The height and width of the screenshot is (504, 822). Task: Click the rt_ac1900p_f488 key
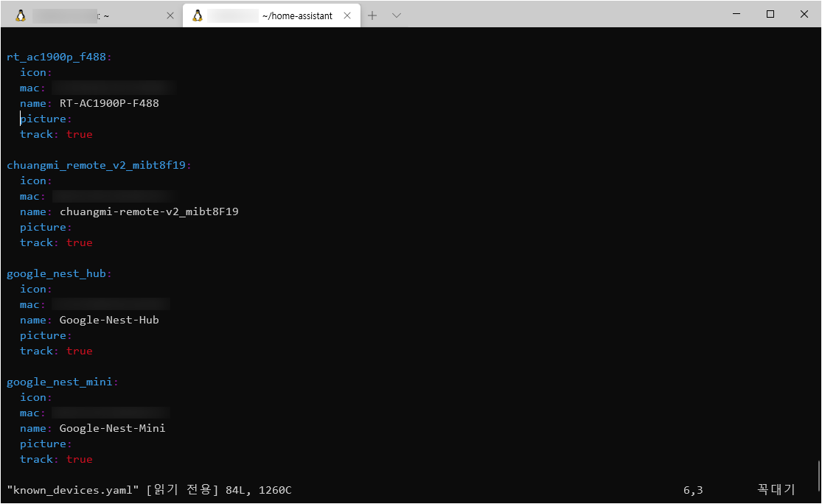coord(56,57)
